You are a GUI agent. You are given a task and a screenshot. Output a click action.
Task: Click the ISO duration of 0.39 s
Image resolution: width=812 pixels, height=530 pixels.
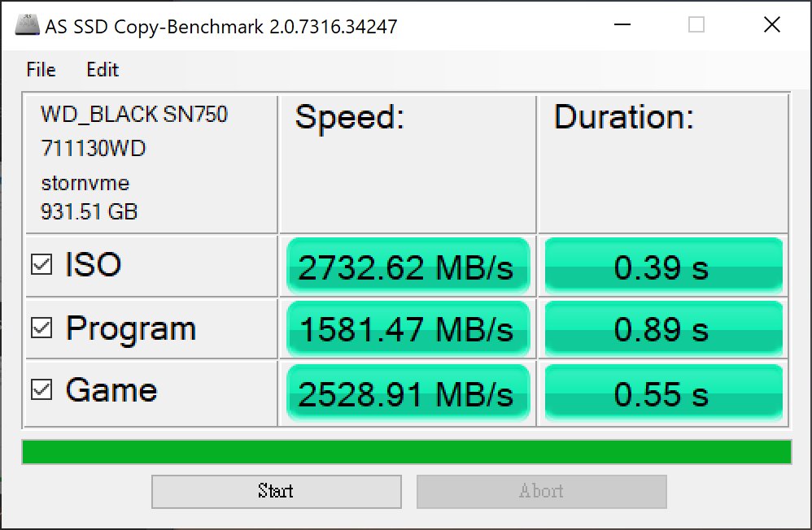pos(662,265)
